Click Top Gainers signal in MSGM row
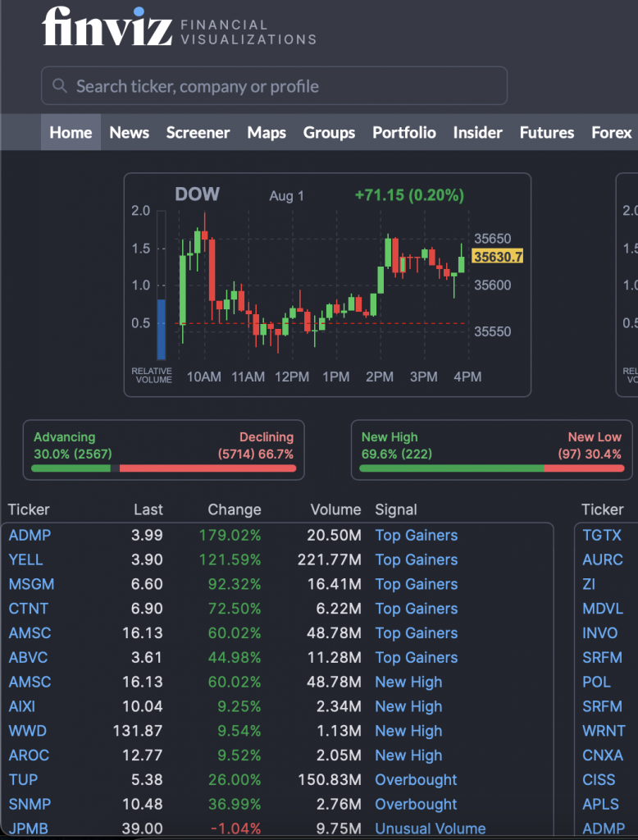This screenshot has width=638, height=840. tap(417, 584)
